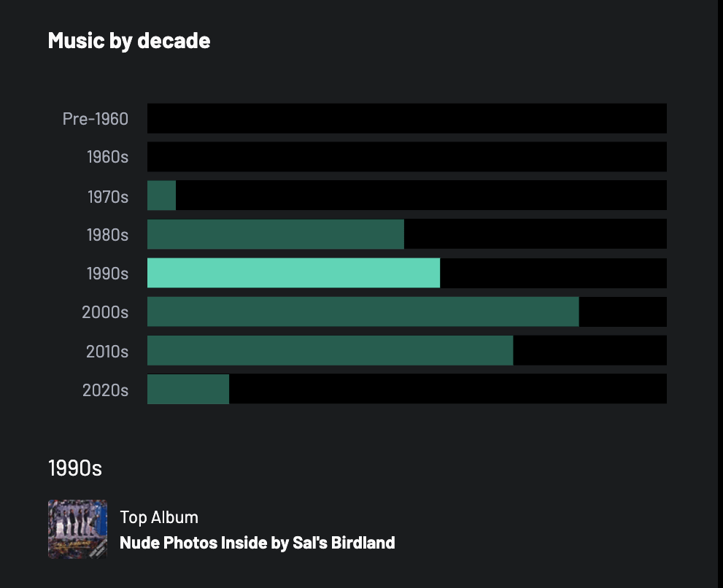
Task: Choose the 1980s row label
Action: pos(107,234)
